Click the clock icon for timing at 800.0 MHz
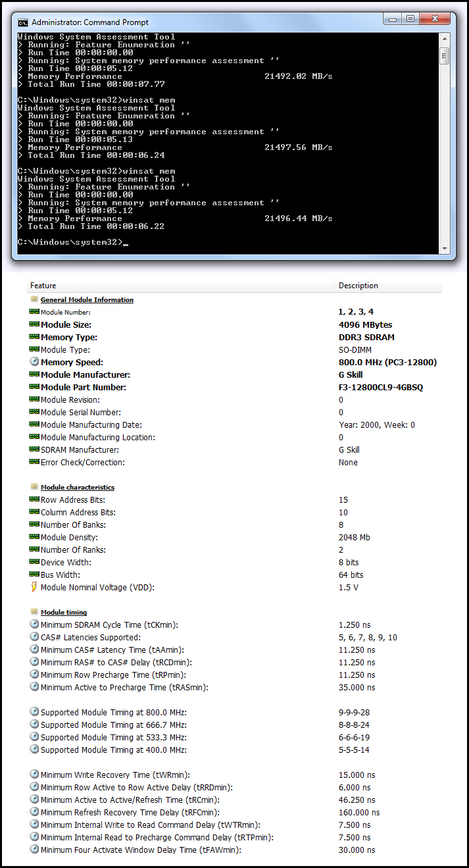The width and height of the screenshot is (469, 868). 34,711
